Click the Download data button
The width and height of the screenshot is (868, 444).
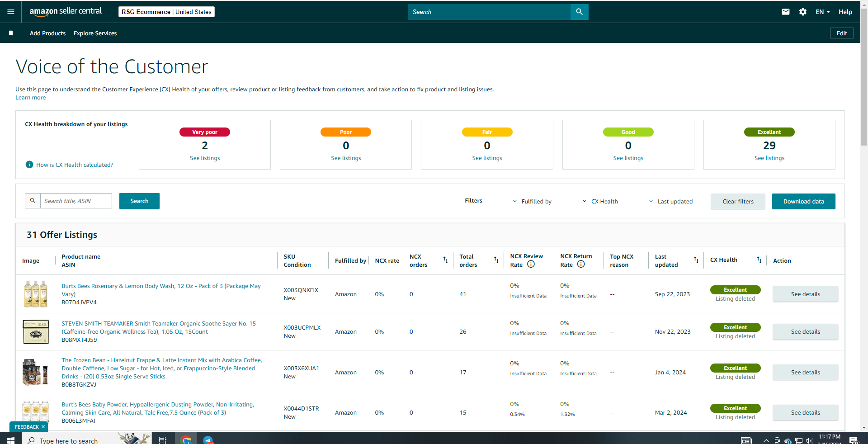803,201
